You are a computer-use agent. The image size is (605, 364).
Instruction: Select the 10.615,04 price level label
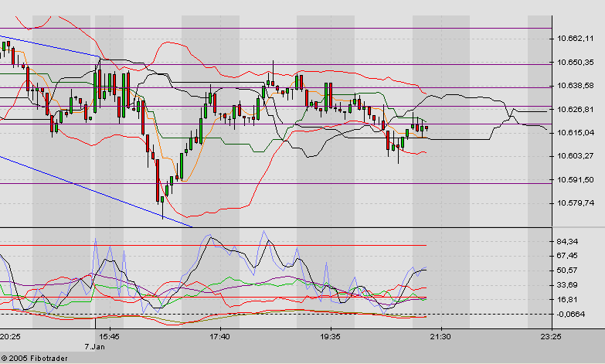[x=575, y=133]
